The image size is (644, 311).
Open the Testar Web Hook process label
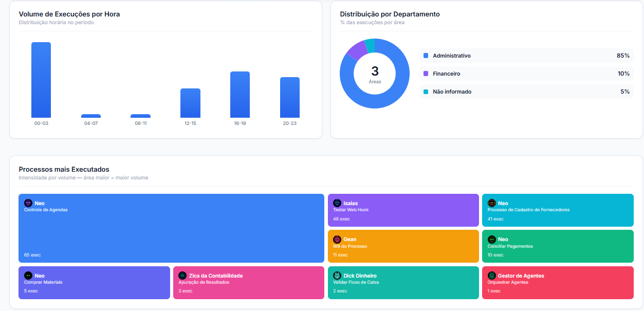pyautogui.click(x=351, y=210)
